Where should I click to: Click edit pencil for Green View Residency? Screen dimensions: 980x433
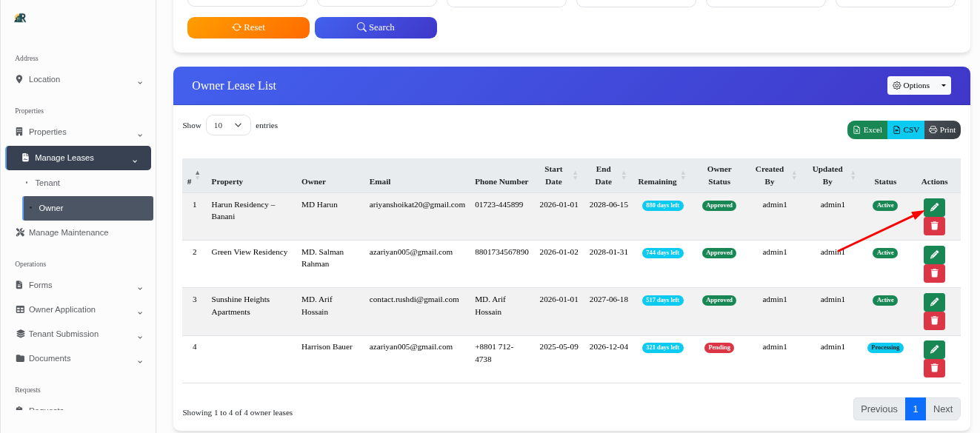tap(934, 255)
